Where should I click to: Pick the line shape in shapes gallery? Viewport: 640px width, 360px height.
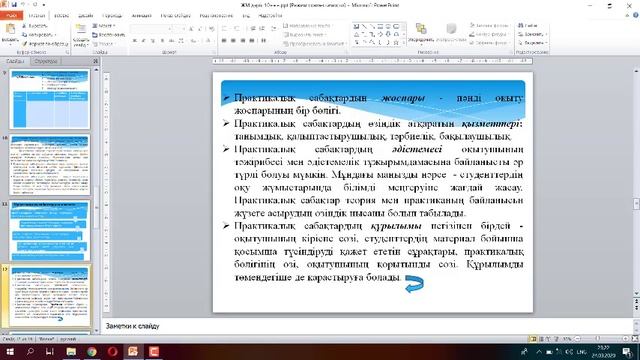coord(364,26)
